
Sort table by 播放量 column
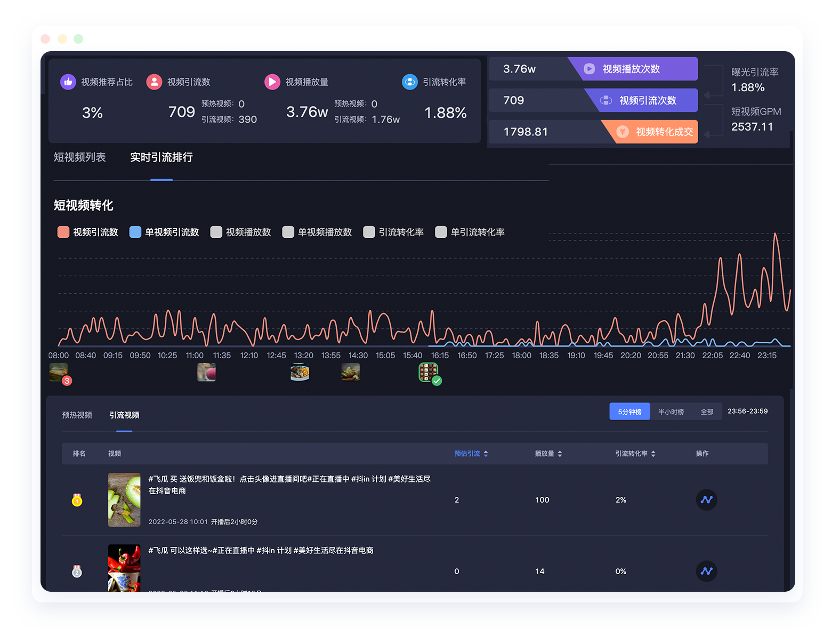point(548,454)
